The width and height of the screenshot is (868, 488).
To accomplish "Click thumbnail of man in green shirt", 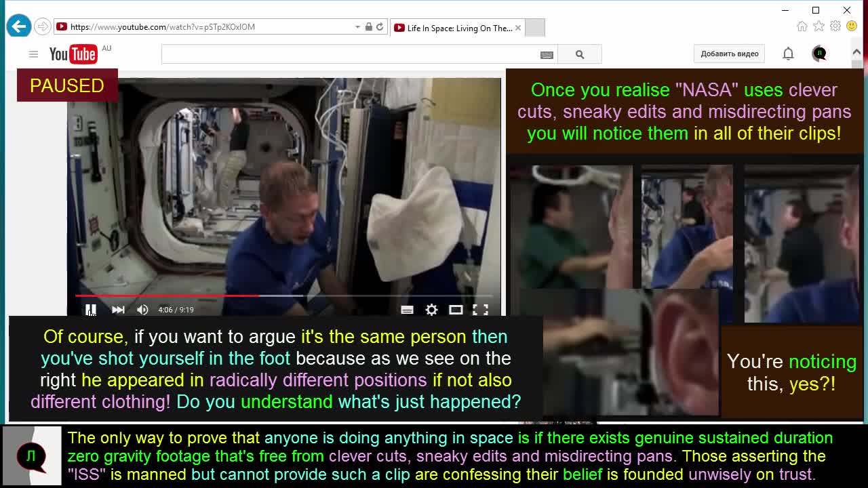I will [x=571, y=226].
